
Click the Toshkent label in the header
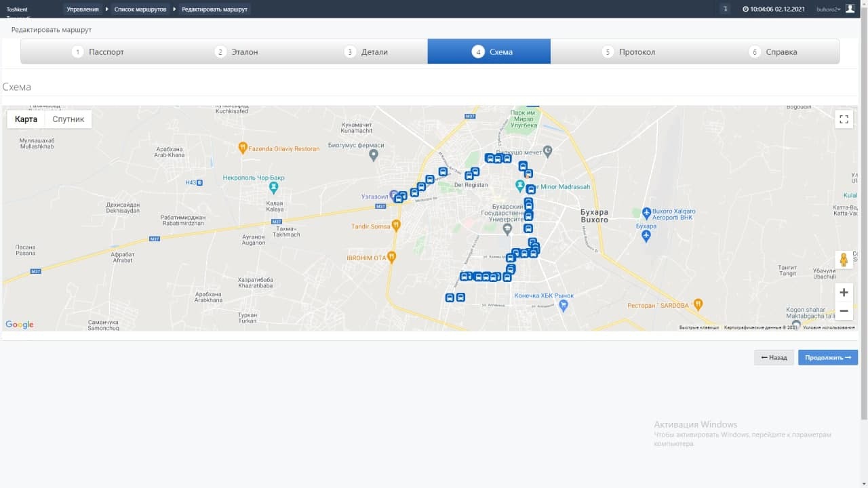[x=16, y=9]
